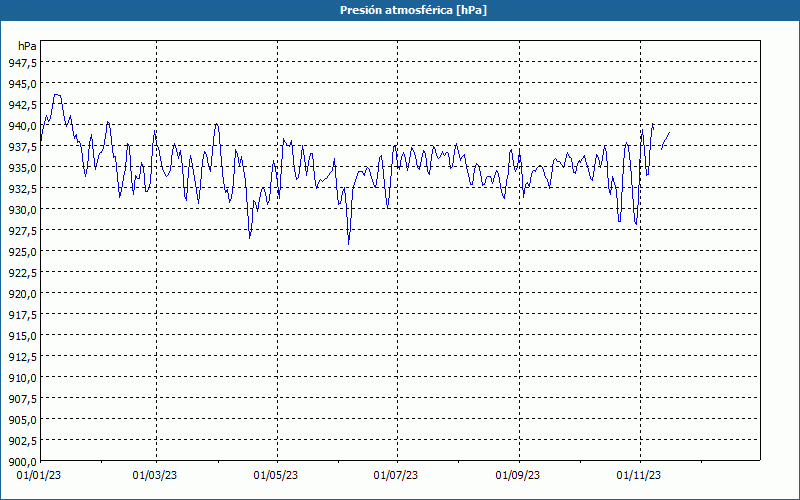800x500 pixels.
Task: Click the chart title "Presión atmosférica [hPa]"
Action: 413,10
